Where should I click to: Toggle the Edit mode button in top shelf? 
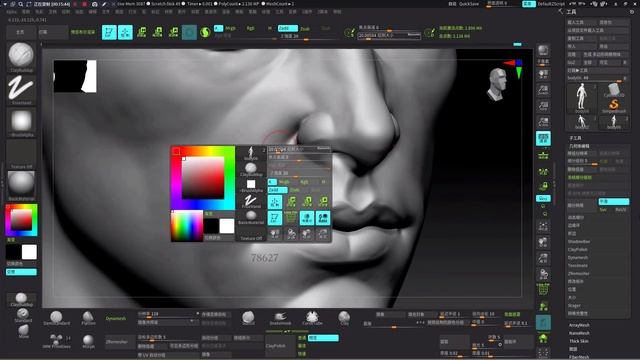tap(109, 32)
